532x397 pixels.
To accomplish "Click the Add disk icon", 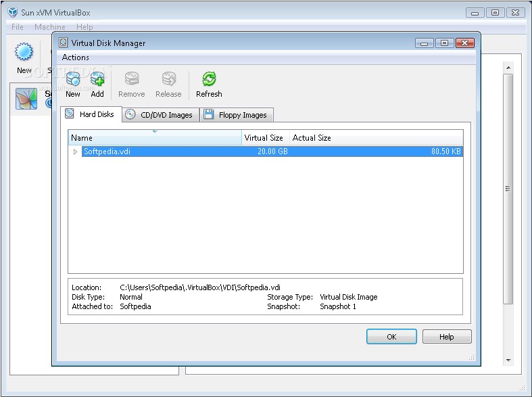I will pos(97,78).
